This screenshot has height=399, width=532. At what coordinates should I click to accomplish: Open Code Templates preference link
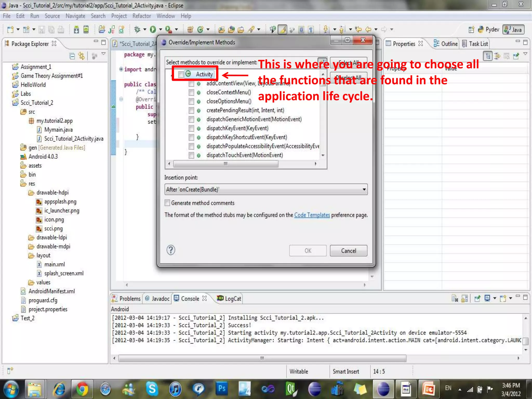click(x=312, y=215)
